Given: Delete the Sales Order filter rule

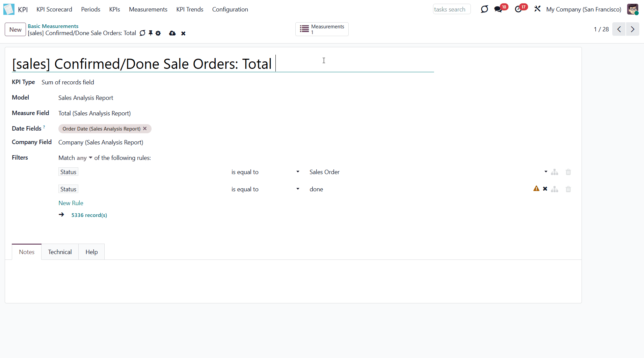Looking at the screenshot, I should (568, 172).
